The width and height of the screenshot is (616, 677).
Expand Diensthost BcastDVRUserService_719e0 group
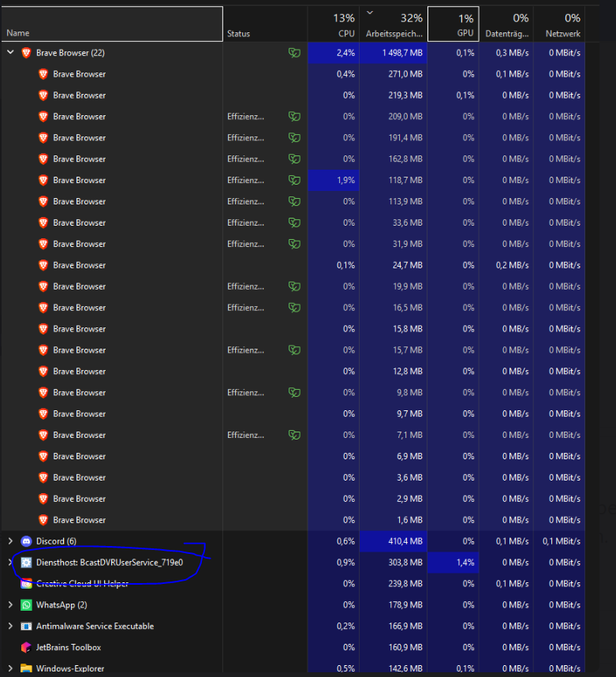[x=11, y=562]
